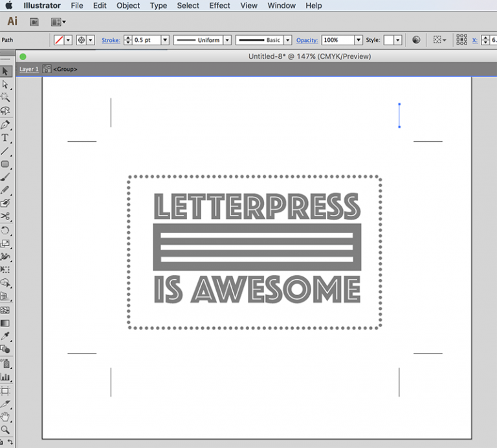Image resolution: width=497 pixels, height=448 pixels.
Task: Select the Zoom tool
Action: [x=5, y=430]
